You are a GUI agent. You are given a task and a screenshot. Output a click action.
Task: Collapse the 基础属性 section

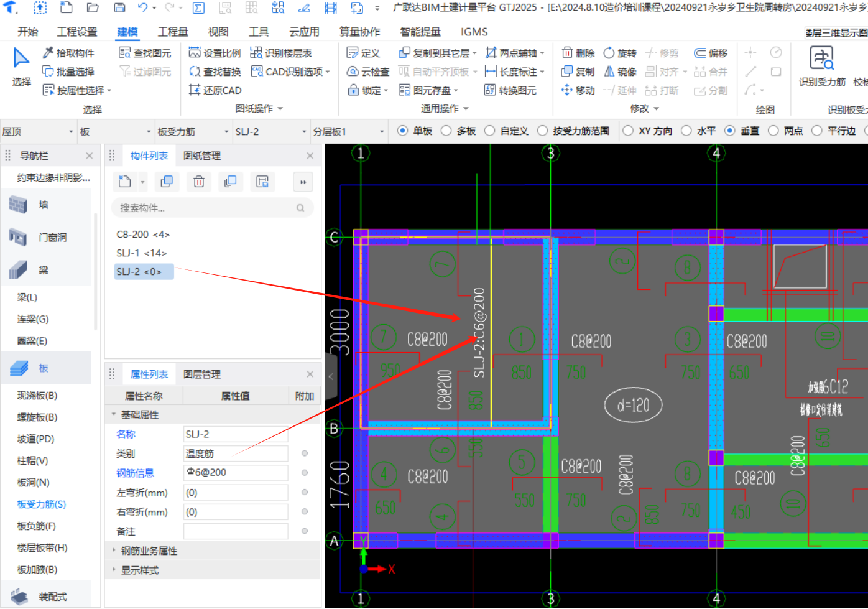tap(114, 415)
